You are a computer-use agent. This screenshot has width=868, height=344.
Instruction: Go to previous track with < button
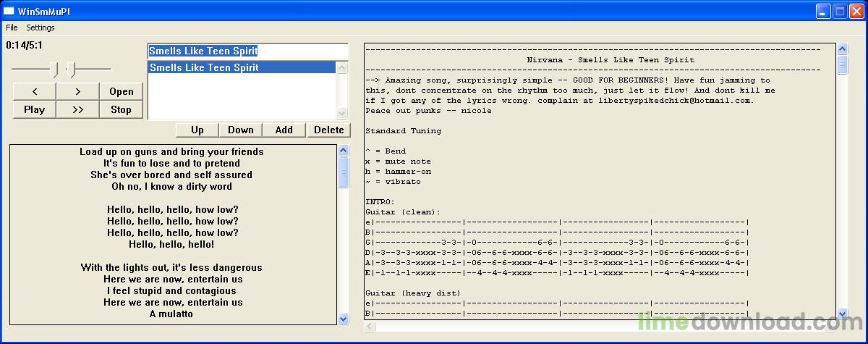[x=35, y=91]
